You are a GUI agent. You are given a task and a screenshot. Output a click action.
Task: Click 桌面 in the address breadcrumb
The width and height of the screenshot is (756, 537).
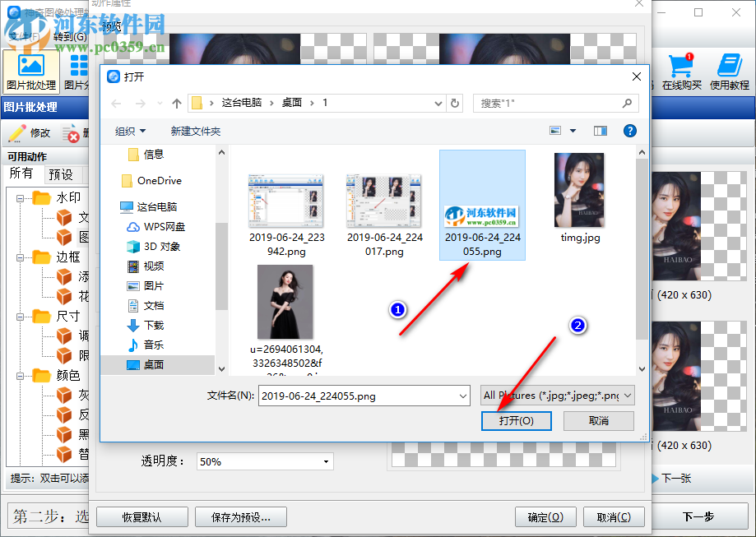point(292,103)
